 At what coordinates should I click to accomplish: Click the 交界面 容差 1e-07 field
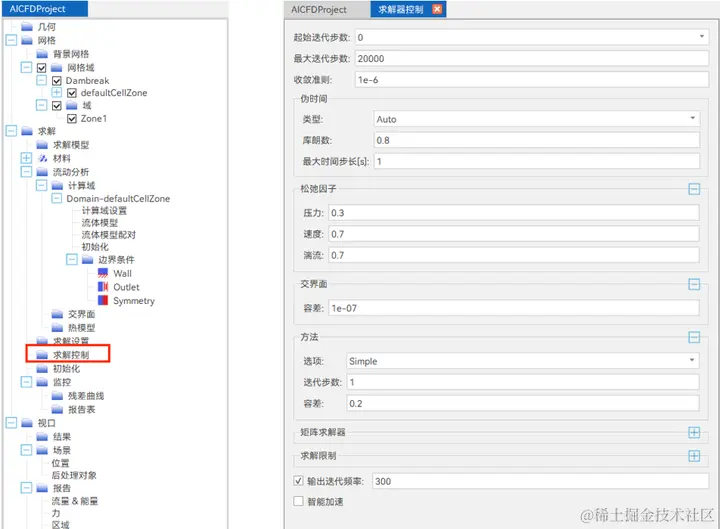click(x=514, y=308)
